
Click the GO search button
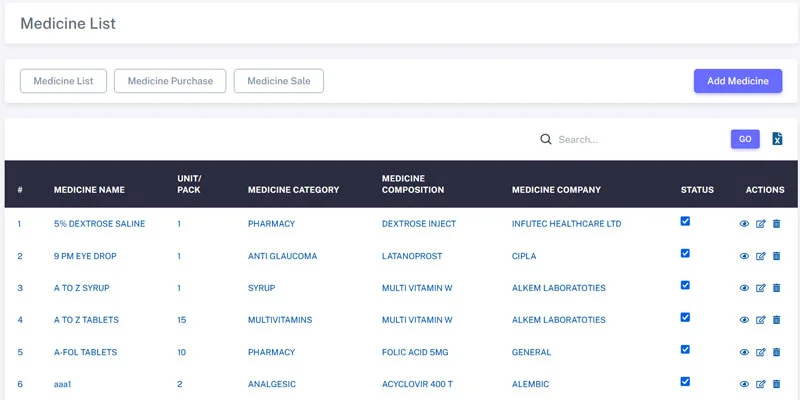point(745,139)
